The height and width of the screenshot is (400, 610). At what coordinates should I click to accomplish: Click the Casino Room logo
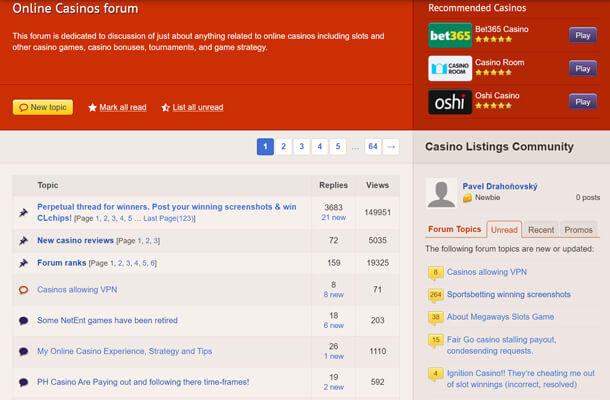pyautogui.click(x=450, y=68)
